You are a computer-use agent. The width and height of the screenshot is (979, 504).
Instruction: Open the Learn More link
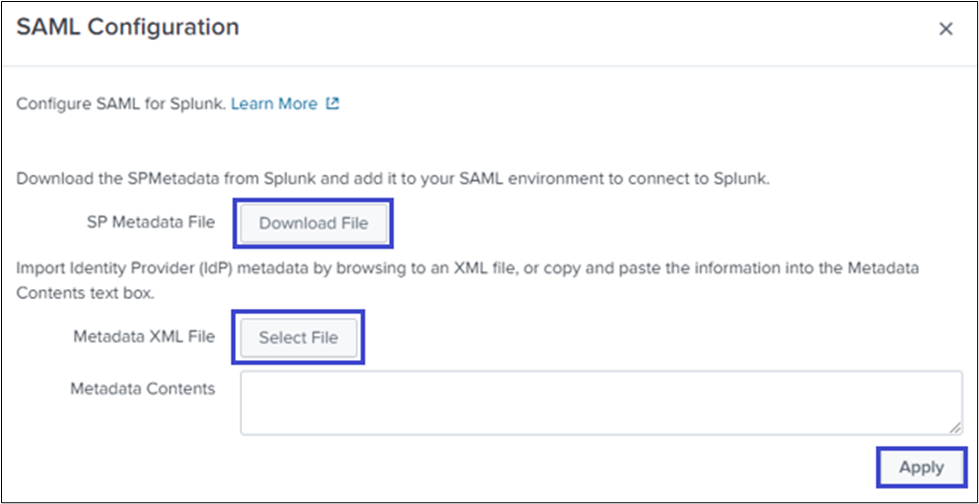(274, 104)
